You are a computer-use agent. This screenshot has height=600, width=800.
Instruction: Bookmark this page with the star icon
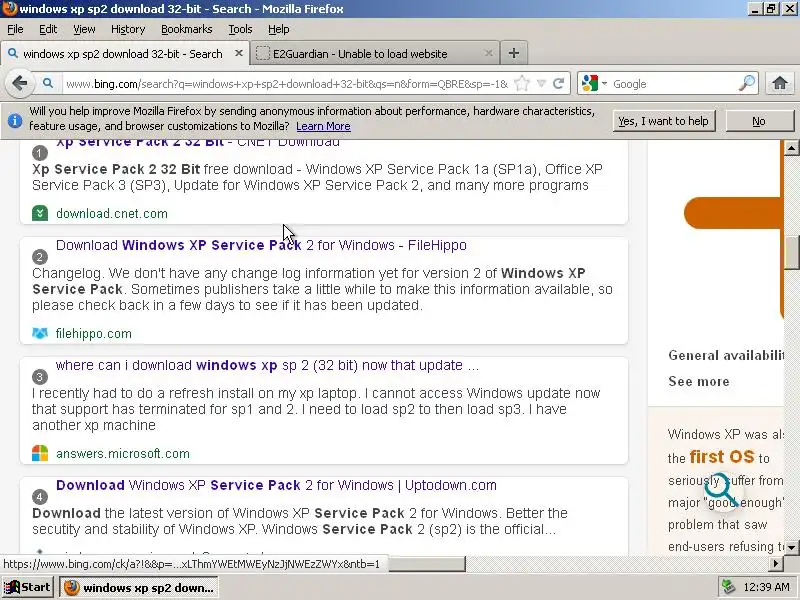[x=522, y=83]
